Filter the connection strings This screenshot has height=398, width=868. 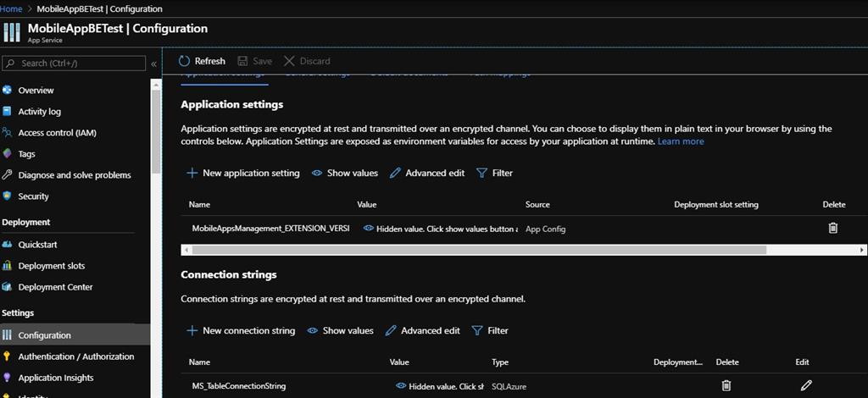tap(490, 330)
